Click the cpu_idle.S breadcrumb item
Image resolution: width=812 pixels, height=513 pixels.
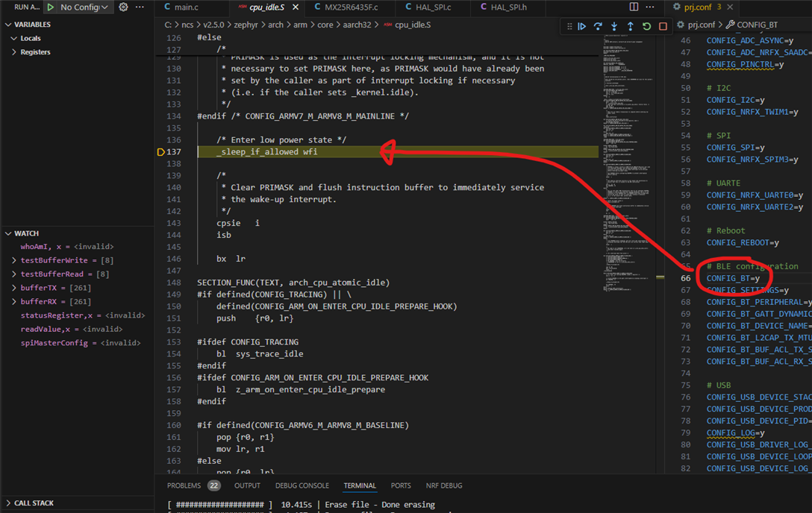[413, 25]
